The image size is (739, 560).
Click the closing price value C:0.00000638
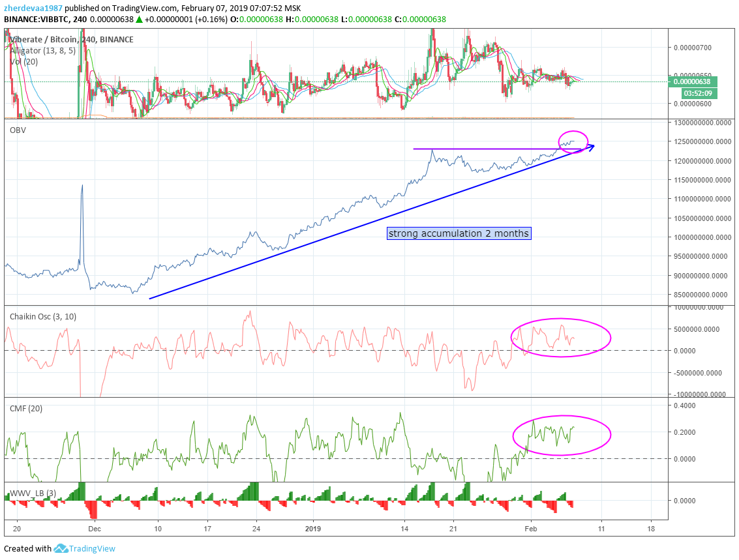pos(421,20)
